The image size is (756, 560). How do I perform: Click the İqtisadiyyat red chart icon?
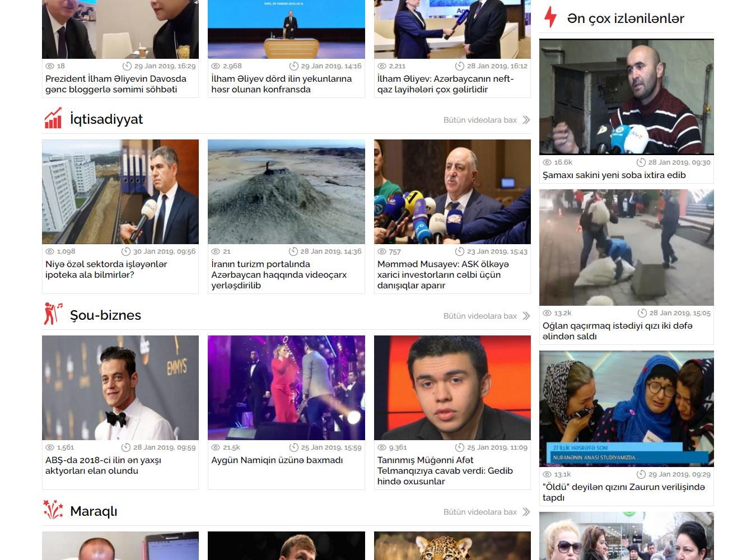(x=53, y=119)
